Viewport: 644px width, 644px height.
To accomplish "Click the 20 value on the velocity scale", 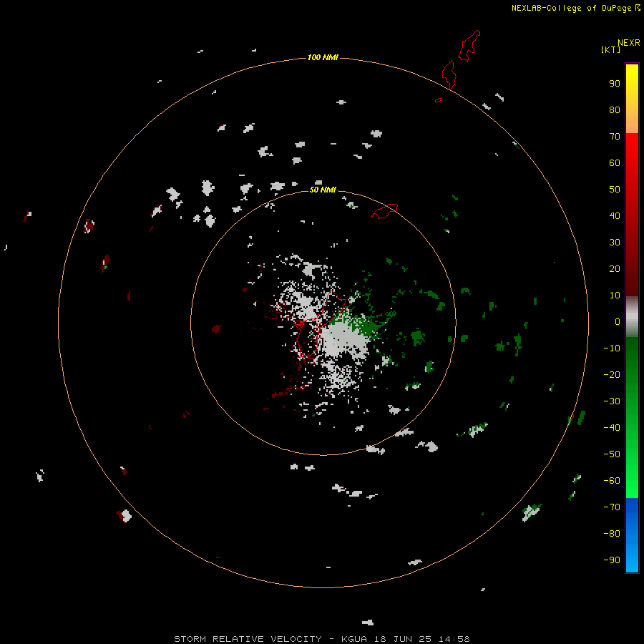I will [615, 269].
